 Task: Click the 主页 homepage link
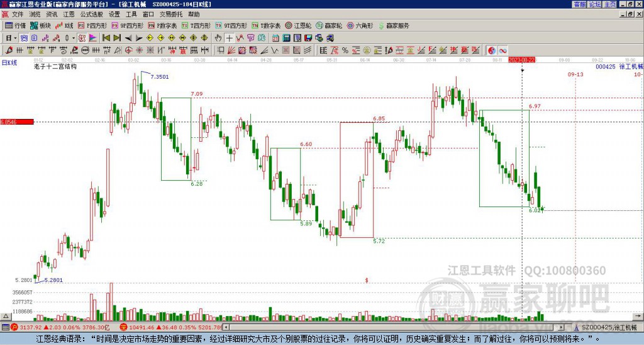[610, 4]
